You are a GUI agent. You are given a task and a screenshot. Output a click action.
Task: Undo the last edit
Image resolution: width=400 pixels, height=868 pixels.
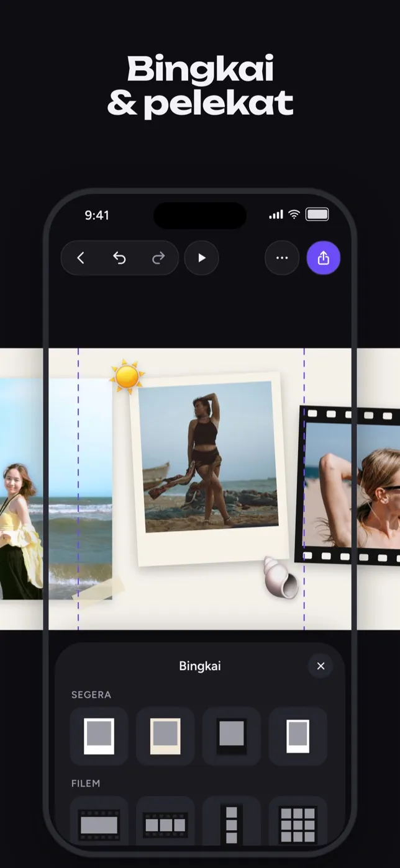119,258
